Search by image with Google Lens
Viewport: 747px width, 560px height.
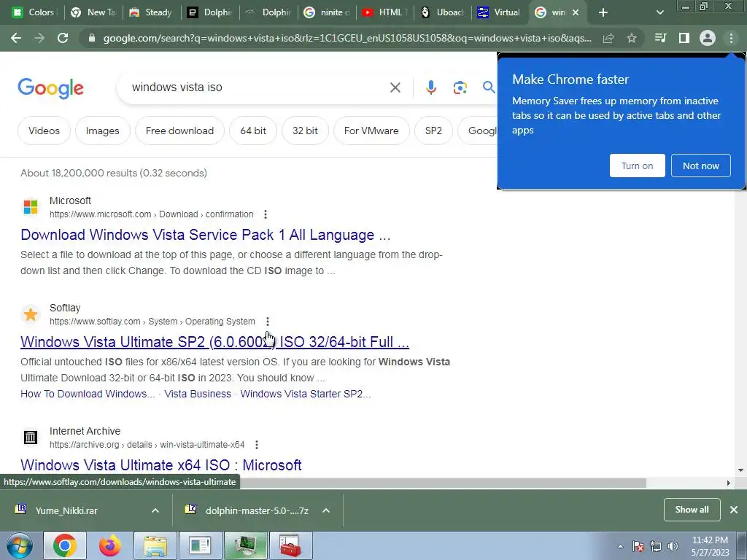click(x=460, y=87)
